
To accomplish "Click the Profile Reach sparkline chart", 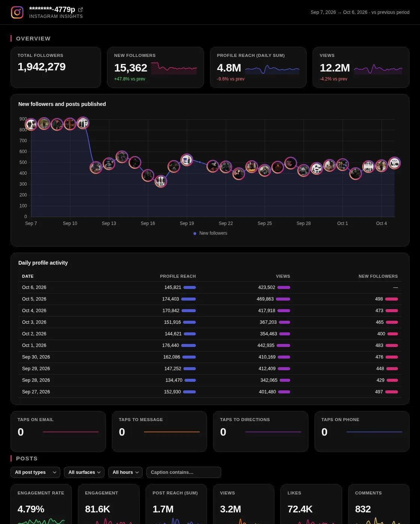I will 272,69.
